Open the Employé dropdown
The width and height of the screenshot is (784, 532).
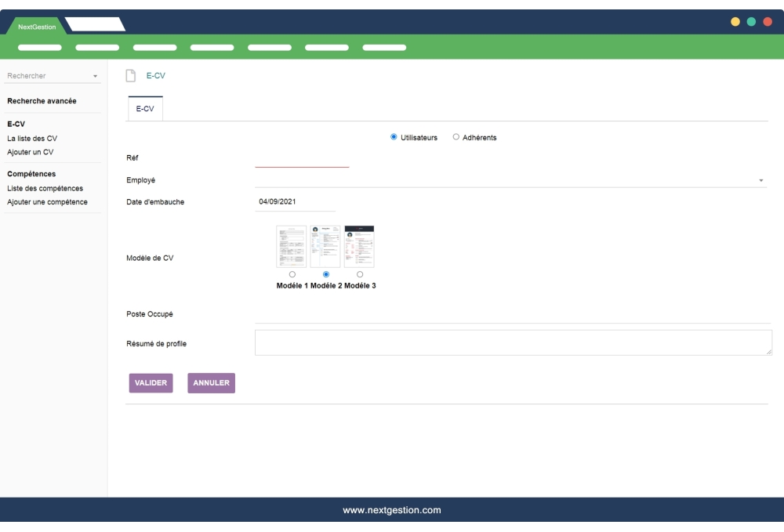[x=760, y=180]
